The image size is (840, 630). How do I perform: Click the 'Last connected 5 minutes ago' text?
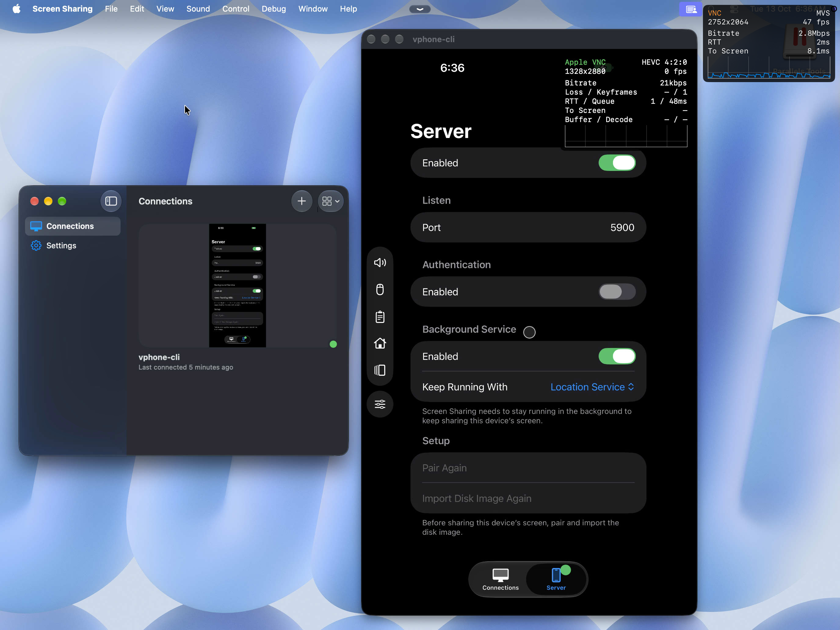click(x=186, y=367)
